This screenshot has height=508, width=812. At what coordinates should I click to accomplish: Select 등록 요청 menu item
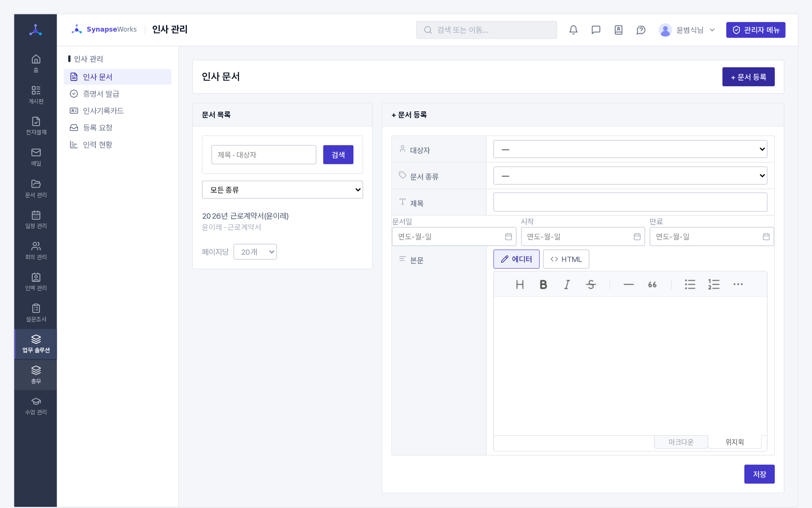[117, 128]
